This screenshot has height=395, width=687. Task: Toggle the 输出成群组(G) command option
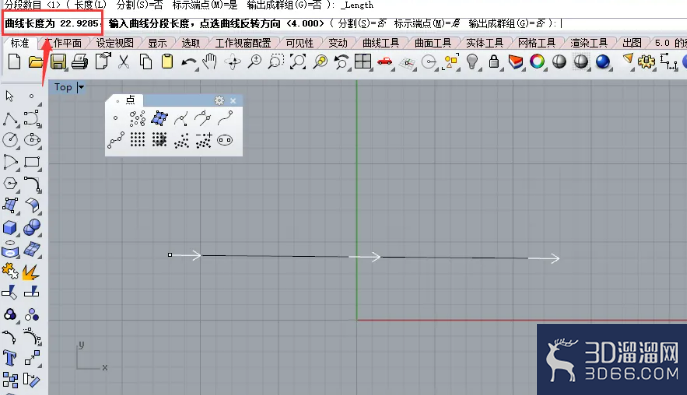pos(507,23)
